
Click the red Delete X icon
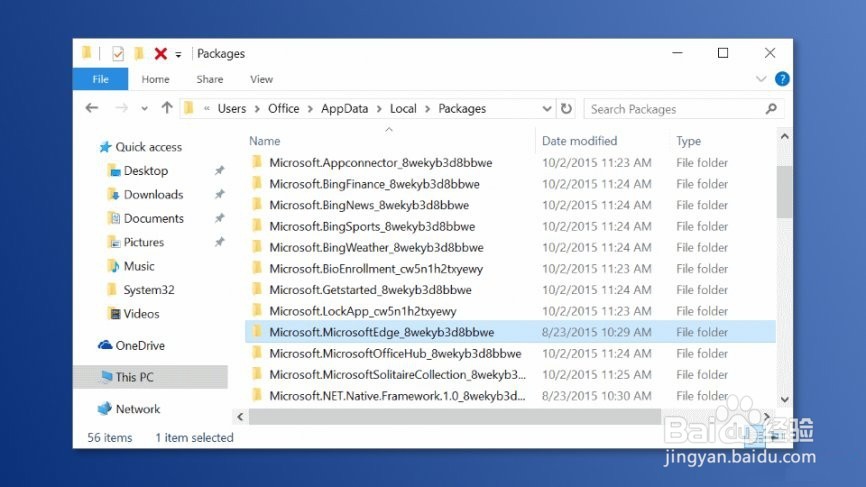pos(161,54)
